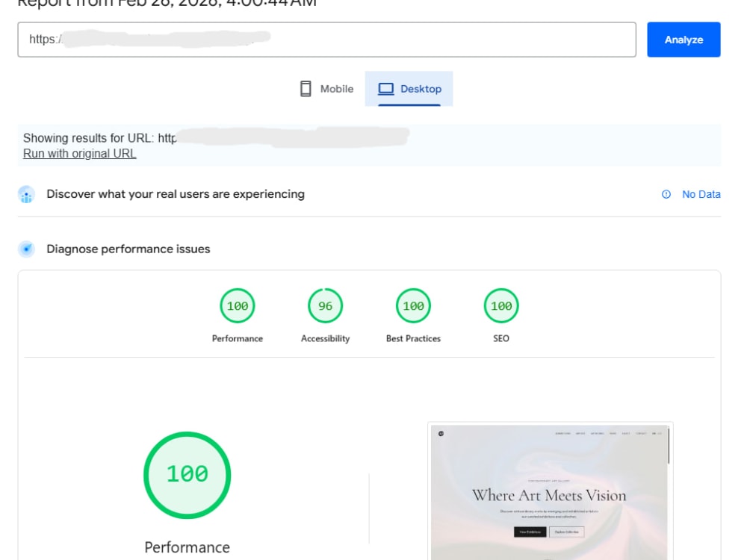Viewport: 747px width, 560px height.
Task: Select 'Discover what your real users are experiencing' heading
Action: click(176, 194)
